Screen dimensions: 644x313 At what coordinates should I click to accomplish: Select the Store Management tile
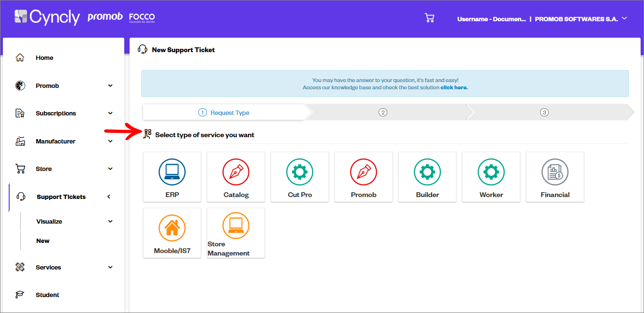(x=236, y=233)
